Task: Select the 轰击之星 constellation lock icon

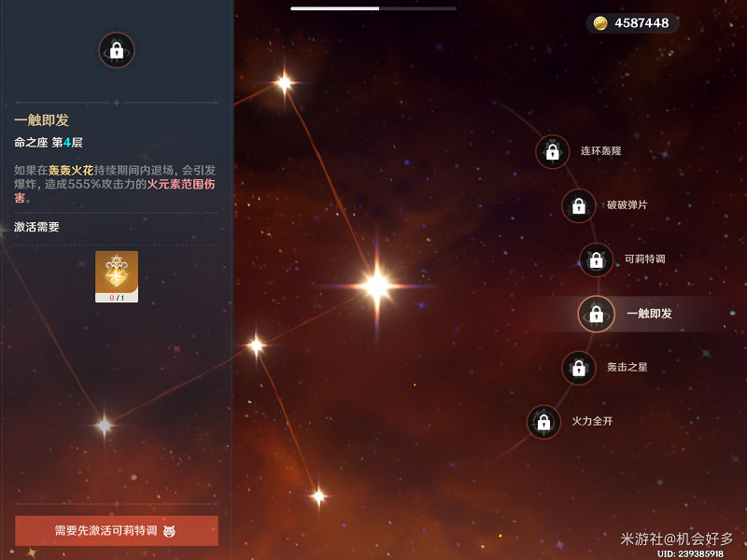Action: 578,368
